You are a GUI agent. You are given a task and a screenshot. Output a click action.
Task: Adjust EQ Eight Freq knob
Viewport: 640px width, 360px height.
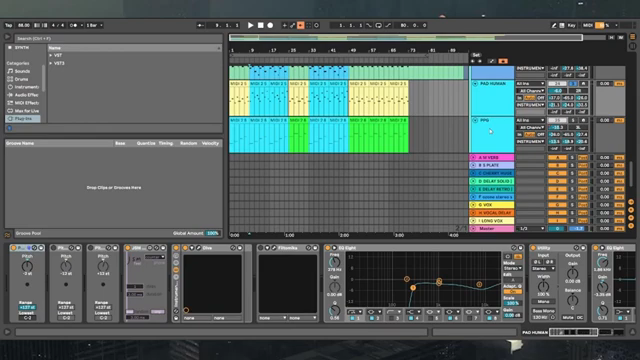pyautogui.click(x=334, y=262)
